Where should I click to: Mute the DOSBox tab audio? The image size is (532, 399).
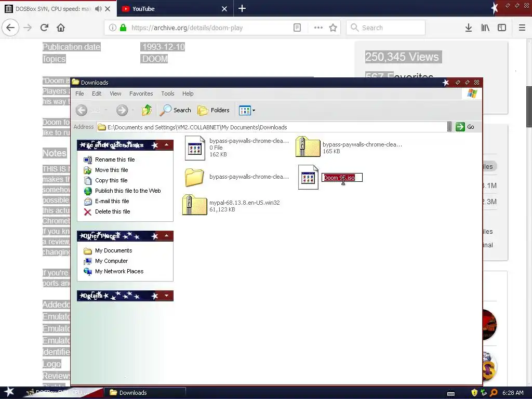pos(98,9)
